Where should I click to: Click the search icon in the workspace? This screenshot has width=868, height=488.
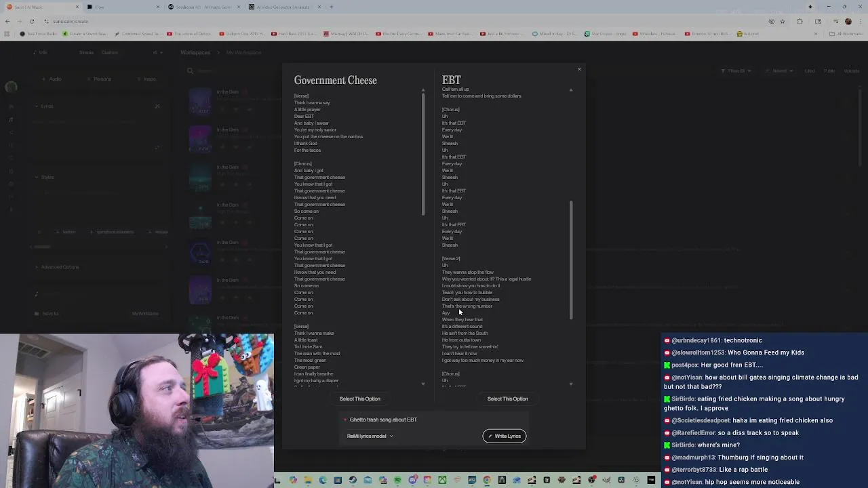pyautogui.click(x=190, y=70)
